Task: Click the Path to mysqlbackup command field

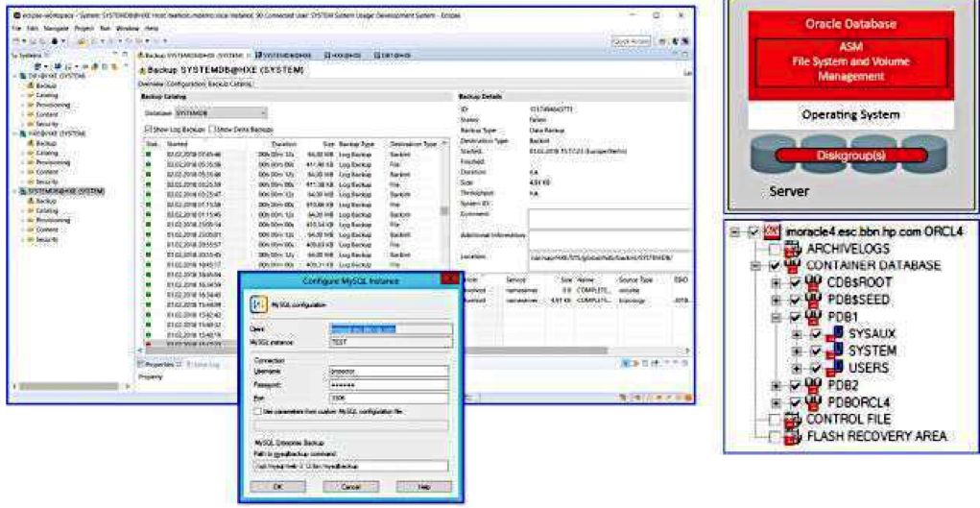Action: [350, 466]
